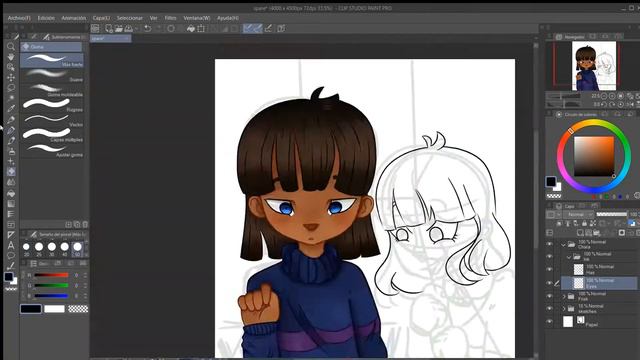Toggle the snap to ruler command bar button

tap(248, 29)
